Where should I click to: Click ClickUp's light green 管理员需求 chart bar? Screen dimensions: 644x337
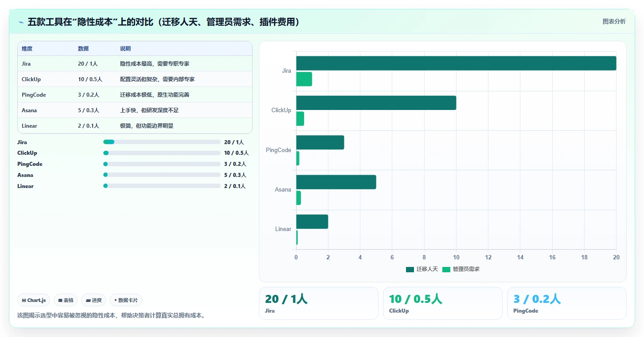tap(300, 118)
